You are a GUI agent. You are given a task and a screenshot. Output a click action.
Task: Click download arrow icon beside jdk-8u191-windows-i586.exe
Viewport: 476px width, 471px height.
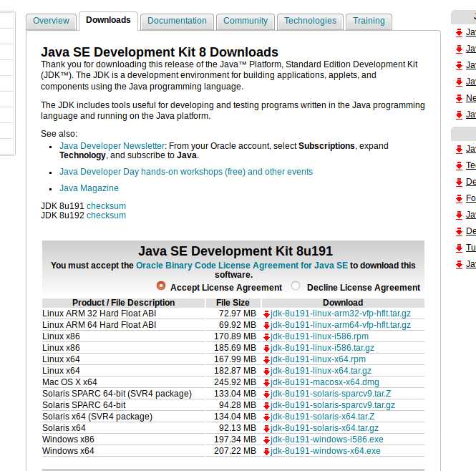[x=266, y=440]
